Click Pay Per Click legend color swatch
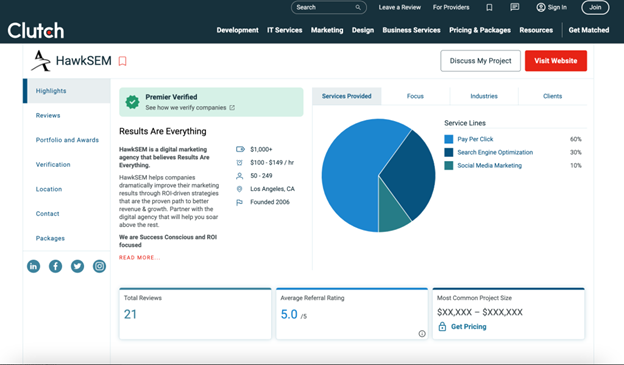Viewport: 624px width, 365px height. (448, 139)
